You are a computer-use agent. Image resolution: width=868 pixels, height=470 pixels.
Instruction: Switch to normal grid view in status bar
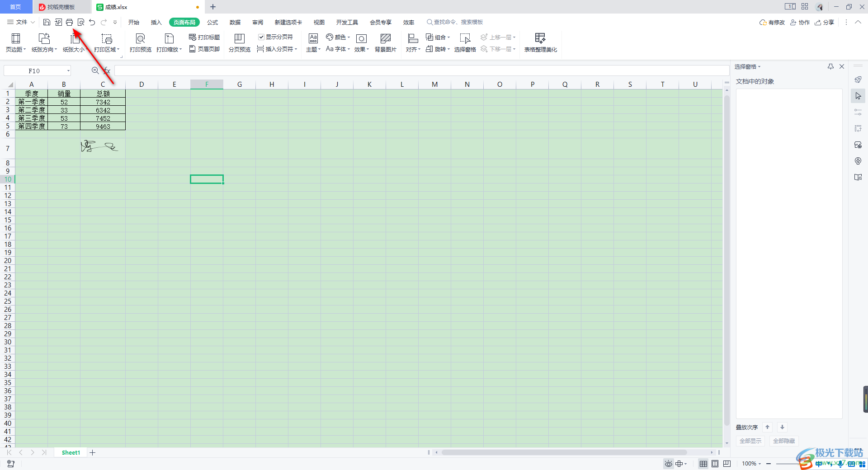pyautogui.click(x=703, y=464)
